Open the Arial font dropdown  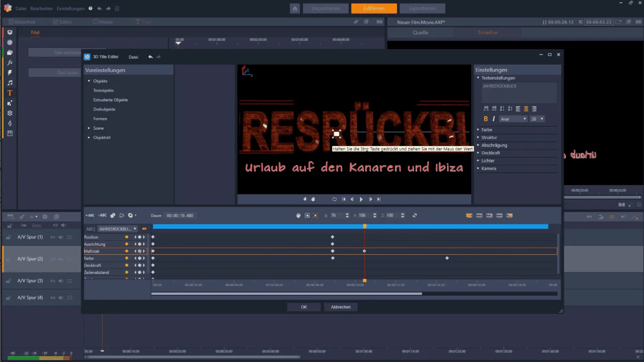point(513,119)
